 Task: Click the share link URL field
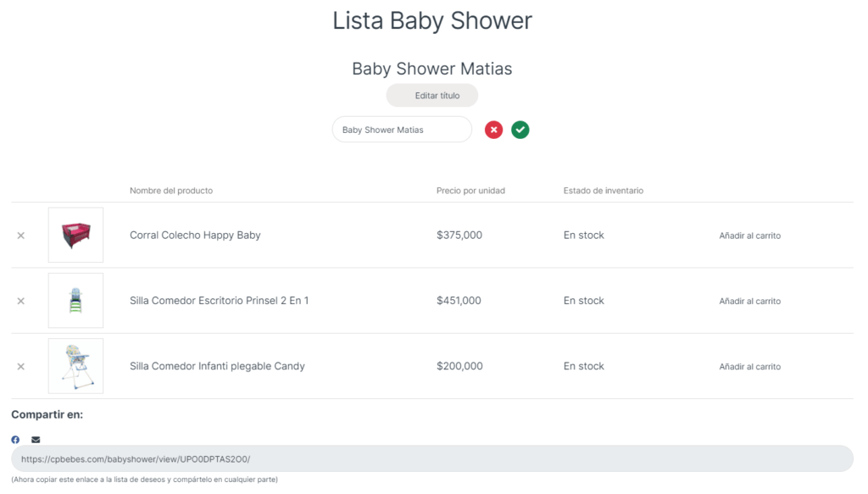click(x=432, y=459)
